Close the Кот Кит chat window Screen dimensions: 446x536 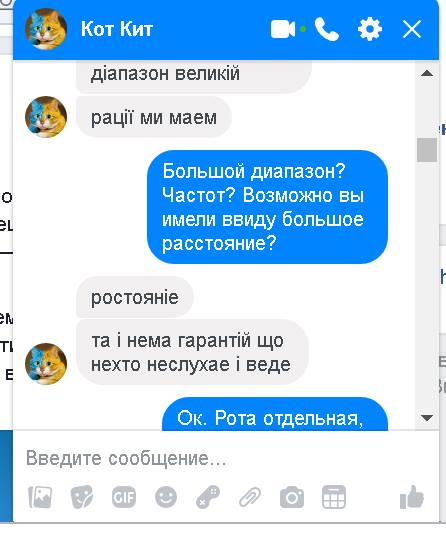(412, 29)
